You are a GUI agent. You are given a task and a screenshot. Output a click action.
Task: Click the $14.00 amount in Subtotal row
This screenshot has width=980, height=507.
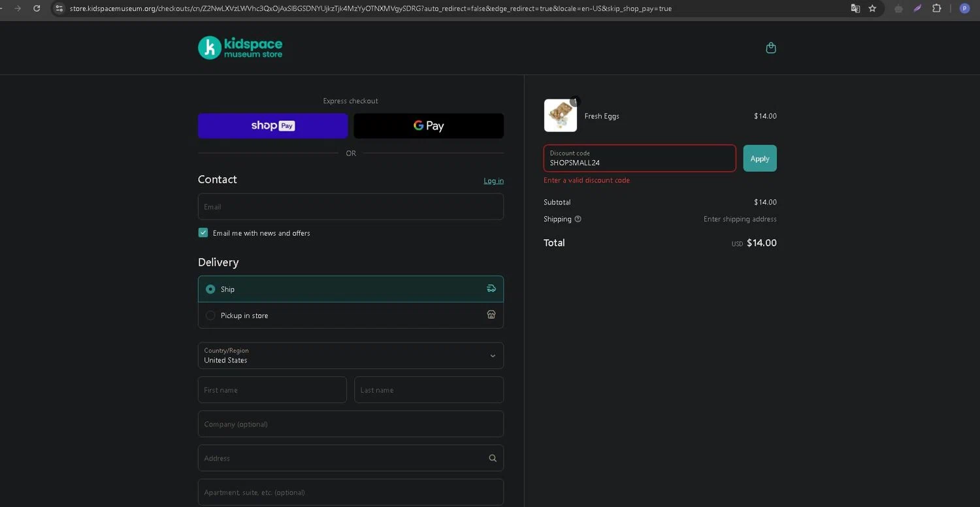765,203
